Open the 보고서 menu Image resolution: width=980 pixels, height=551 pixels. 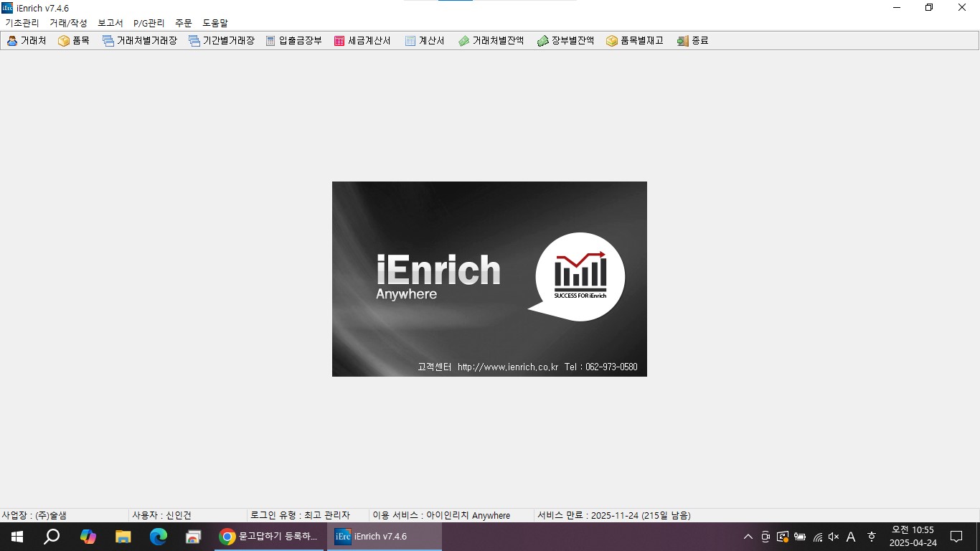click(110, 23)
